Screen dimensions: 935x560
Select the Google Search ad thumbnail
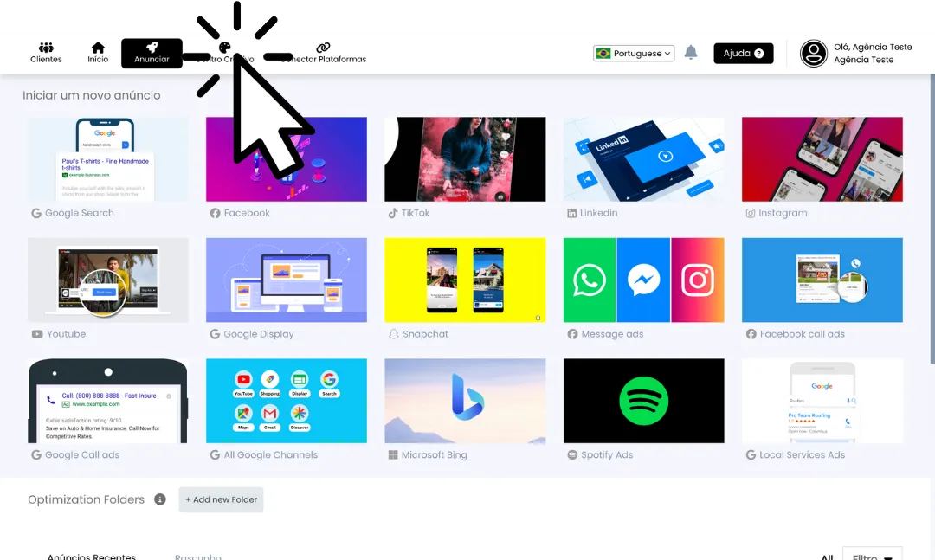point(108,159)
